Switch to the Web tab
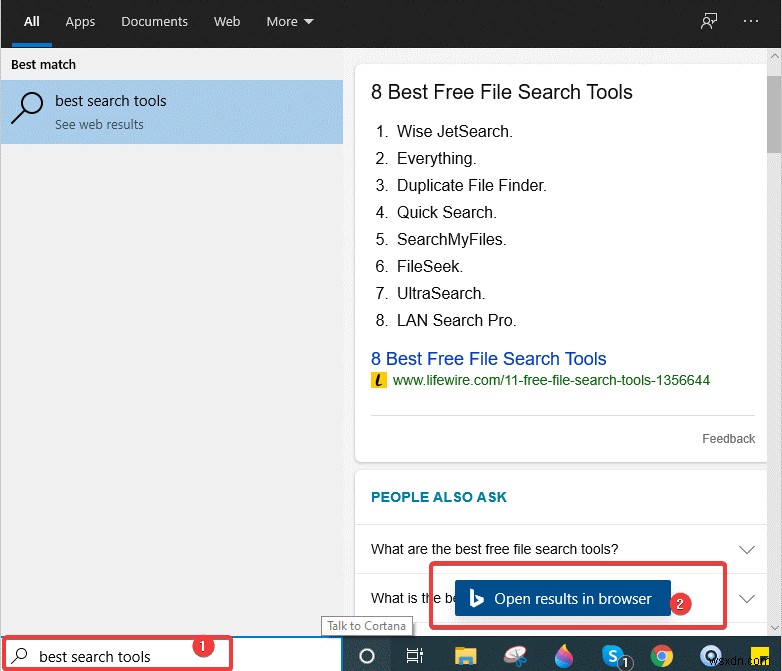This screenshot has height=671, width=782. pyautogui.click(x=227, y=21)
